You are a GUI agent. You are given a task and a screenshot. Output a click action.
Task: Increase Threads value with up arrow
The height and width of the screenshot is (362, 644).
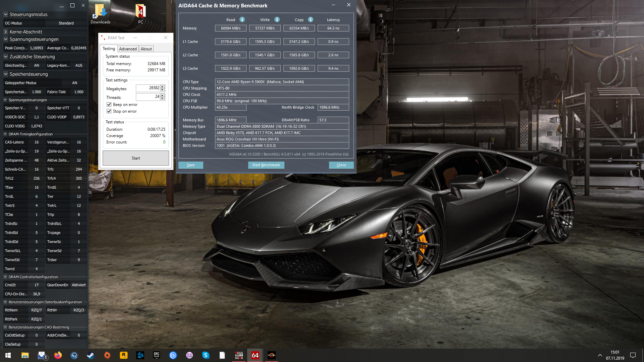tap(163, 95)
